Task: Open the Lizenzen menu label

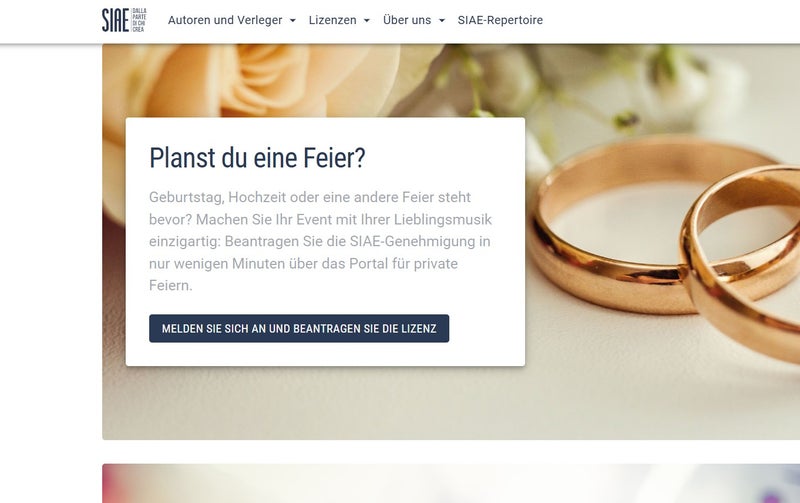Action: [333, 20]
